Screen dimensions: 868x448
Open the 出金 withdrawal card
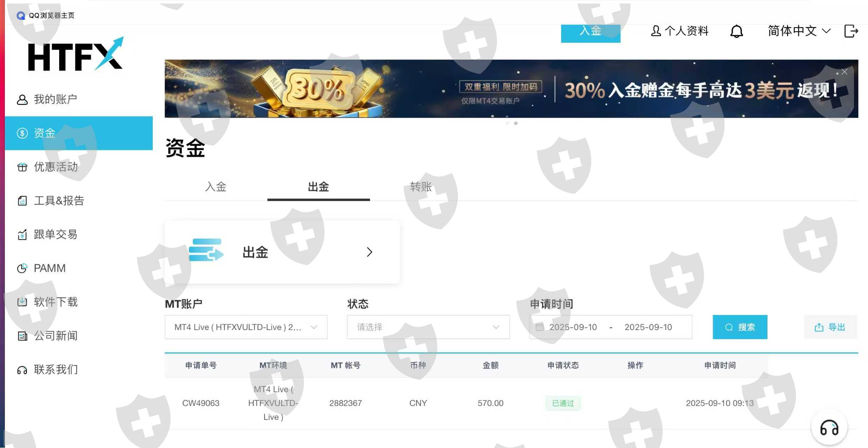click(282, 252)
